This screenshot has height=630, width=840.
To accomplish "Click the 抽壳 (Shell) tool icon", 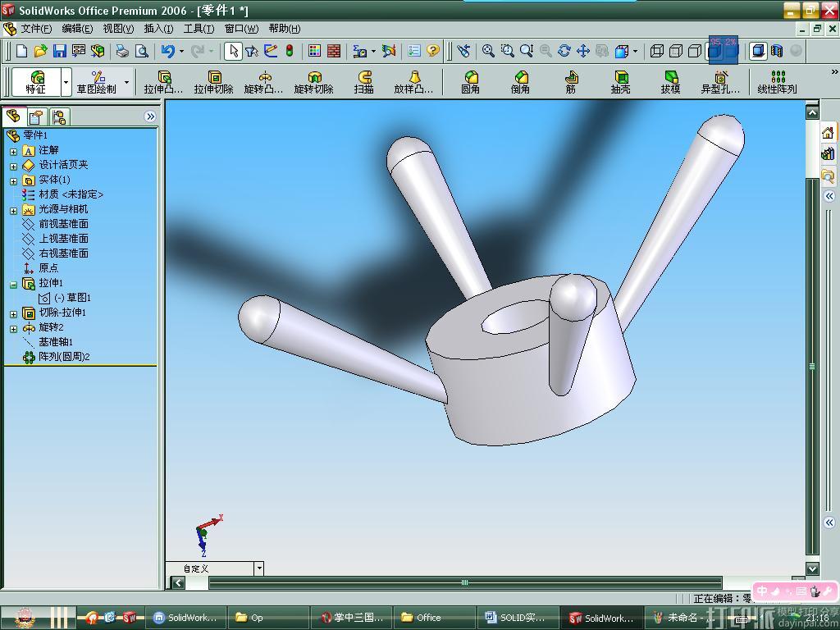I will [x=620, y=81].
